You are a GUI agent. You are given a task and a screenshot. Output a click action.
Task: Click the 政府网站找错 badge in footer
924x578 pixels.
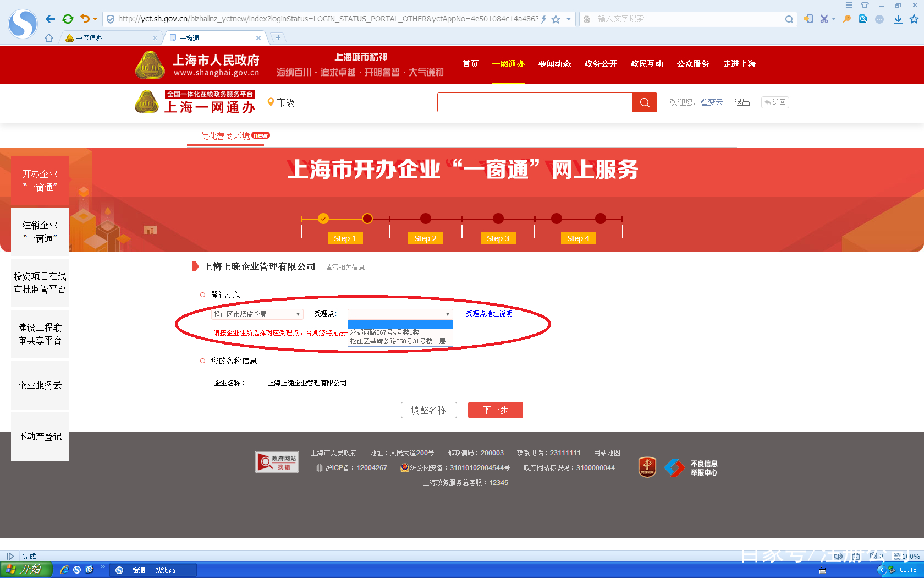[x=277, y=461]
